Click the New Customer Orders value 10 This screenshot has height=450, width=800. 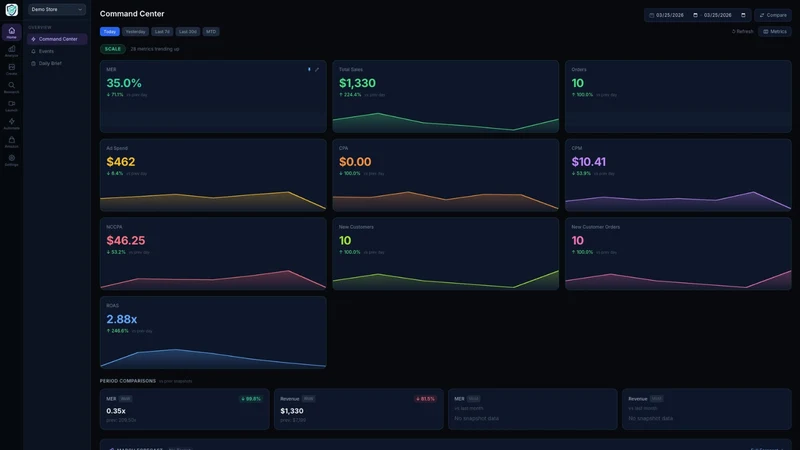tap(578, 240)
